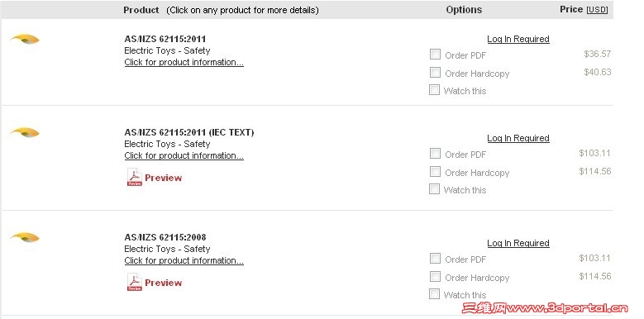
Task: Enable Watch this for AS/NZS 62115:2008
Action: coord(434,294)
